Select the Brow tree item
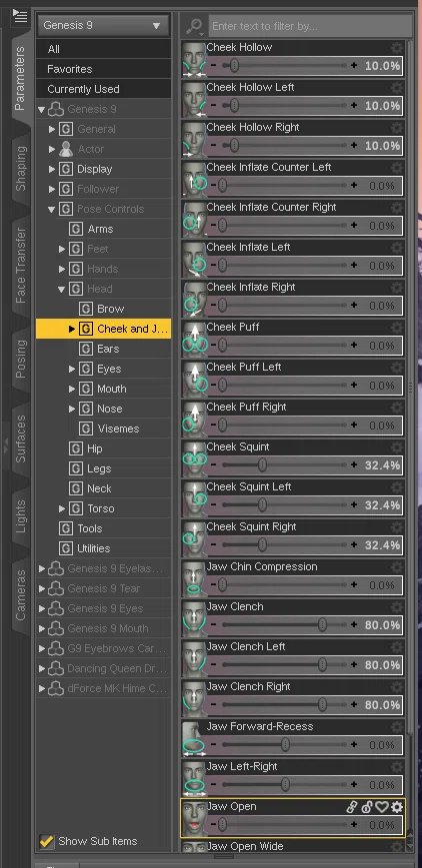The width and height of the screenshot is (422, 868). 110,309
